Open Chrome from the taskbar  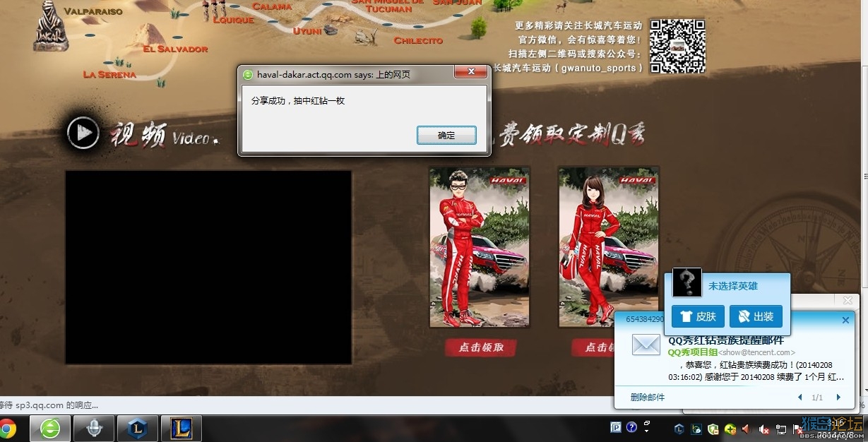(6, 429)
